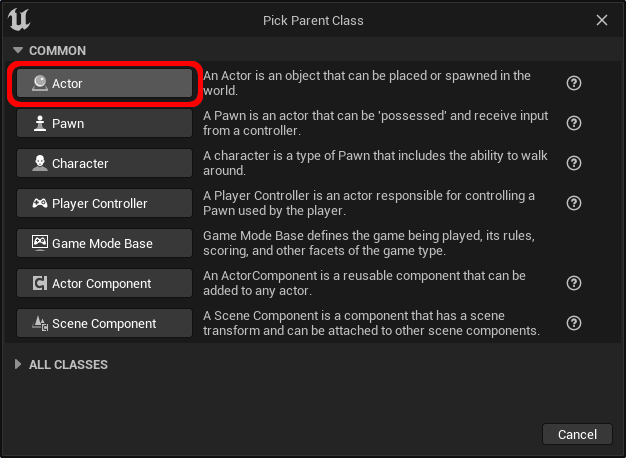Expand the ALL CLASSES section
This screenshot has height=458, width=626.
pos(18,364)
